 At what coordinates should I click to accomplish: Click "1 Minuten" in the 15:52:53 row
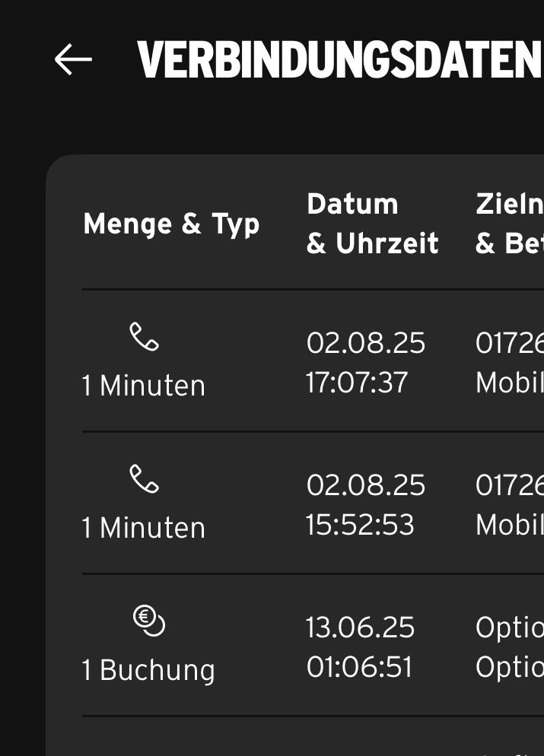point(144,528)
